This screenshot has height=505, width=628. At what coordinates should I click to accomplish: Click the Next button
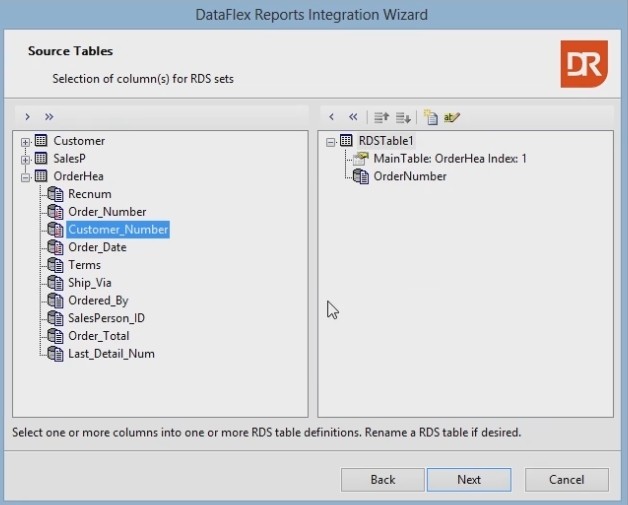coord(469,480)
